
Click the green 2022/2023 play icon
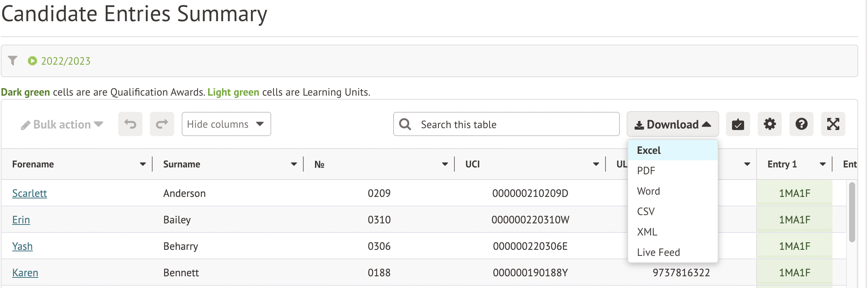pyautogui.click(x=32, y=61)
